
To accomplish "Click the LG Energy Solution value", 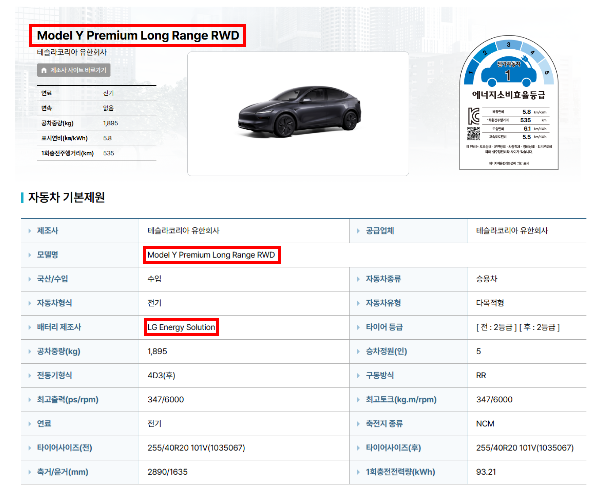I will [181, 327].
